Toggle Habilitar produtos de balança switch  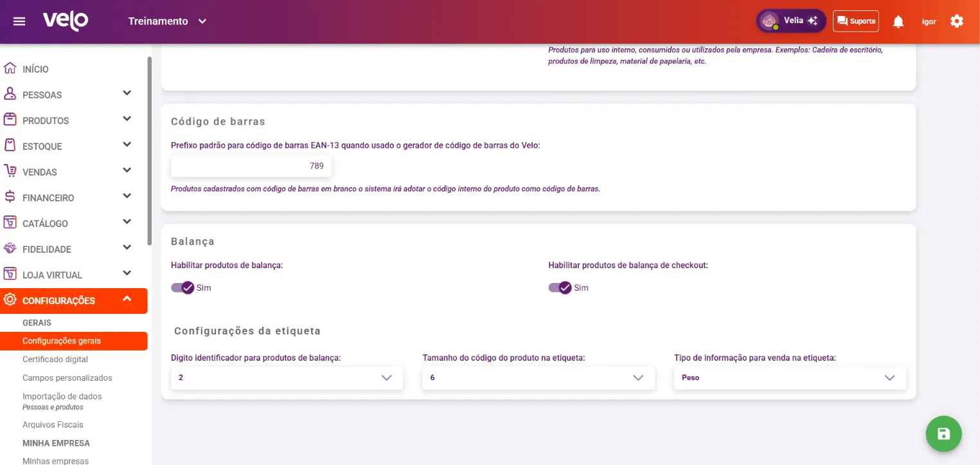[183, 287]
